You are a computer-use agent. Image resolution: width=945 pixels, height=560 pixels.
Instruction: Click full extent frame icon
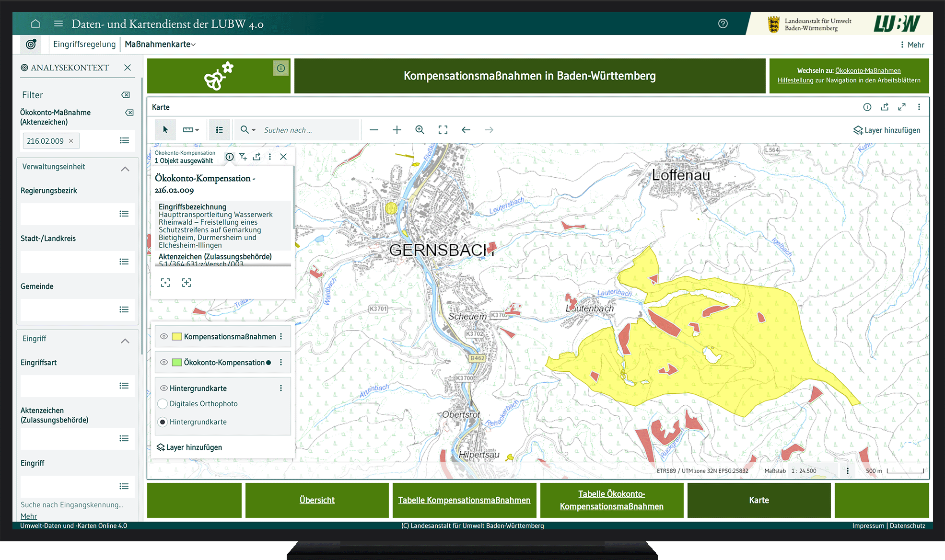tap(443, 130)
